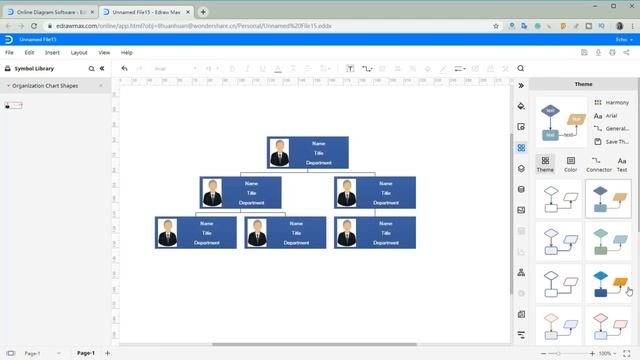Open the Theme panel icon in sidebar
640x360 pixels.
[x=521, y=148]
